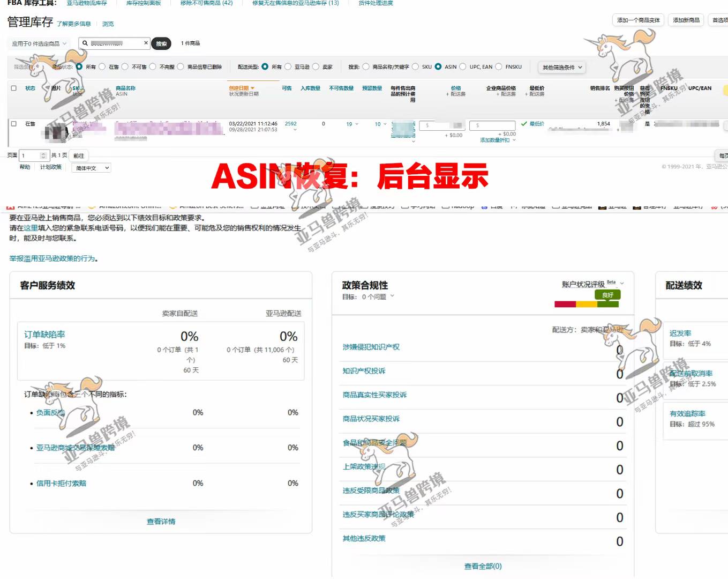Click the green 良好 rating badge
728x579 pixels.
607,295
